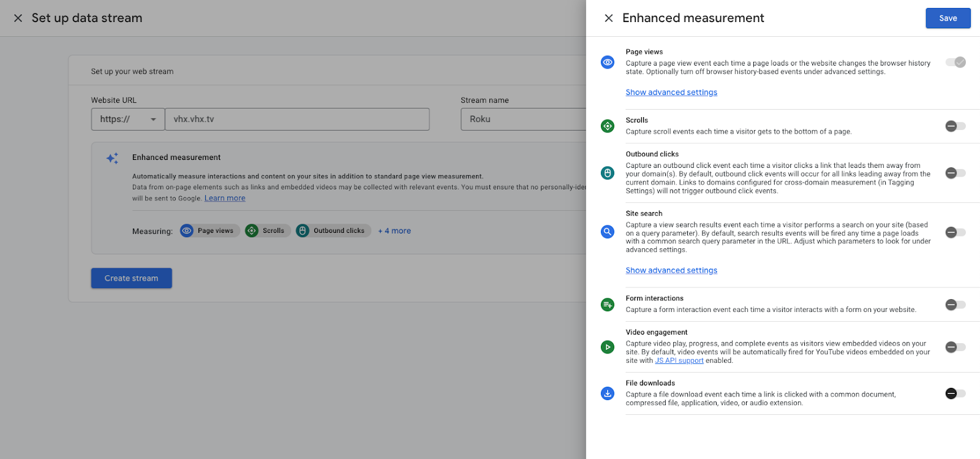The height and width of the screenshot is (459, 980).
Task: Turn on Outbound clicks measurement
Action: 955,173
